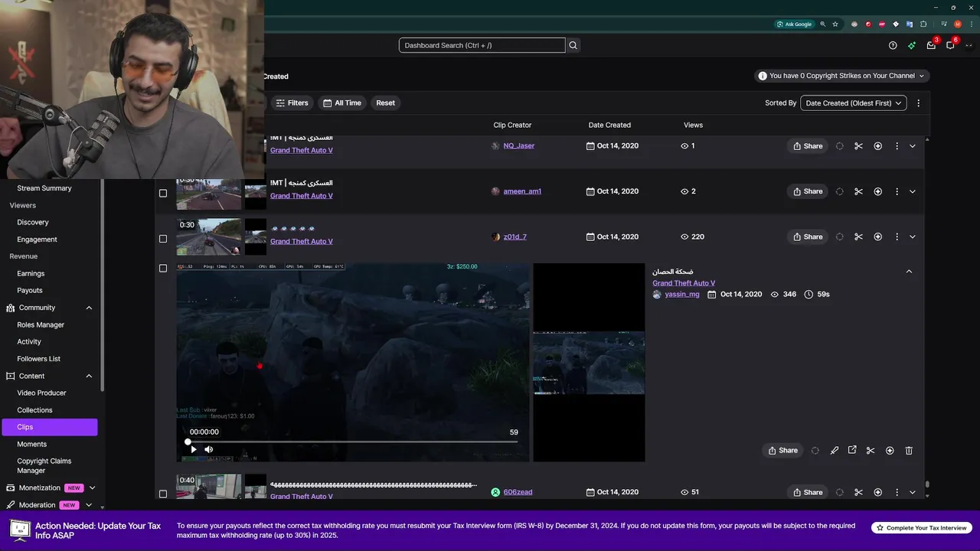This screenshot has width=980, height=551.
Task: Click the Chrome zoom magnifier icon
Action: click(823, 24)
